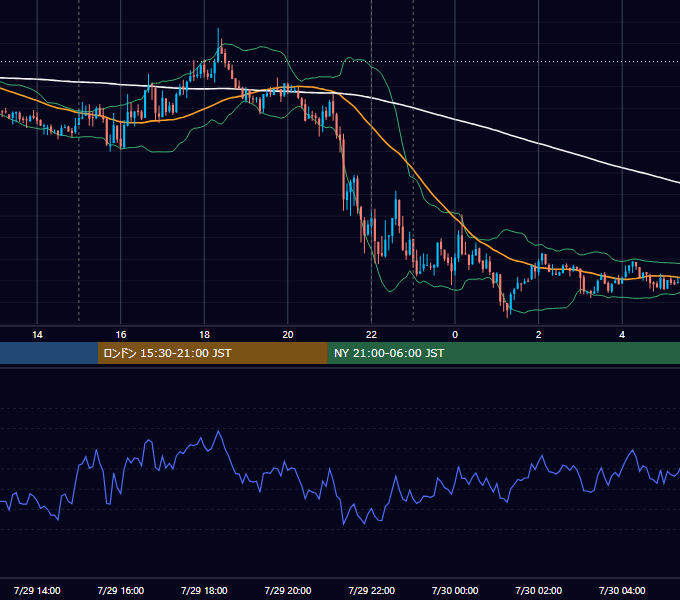
Task: Click the 4 hour axis label
Action: [x=622, y=335]
